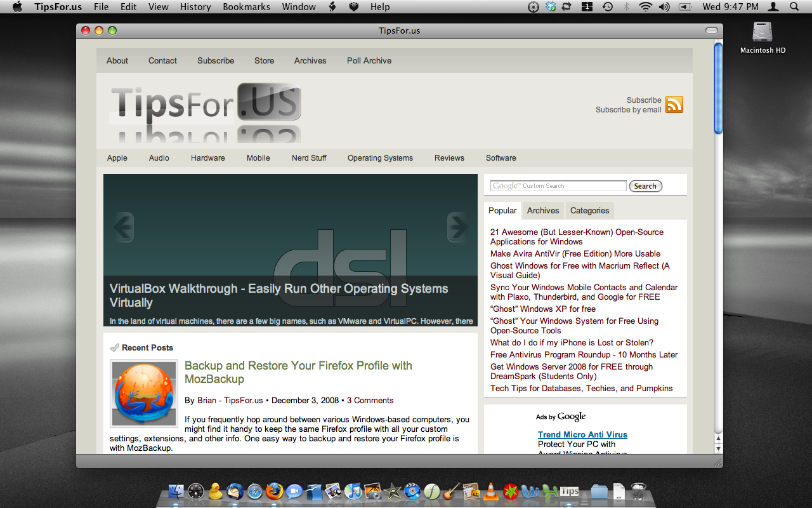Click Dropbox icon in menu bar
The height and width of the screenshot is (508, 812).
tap(550, 7)
